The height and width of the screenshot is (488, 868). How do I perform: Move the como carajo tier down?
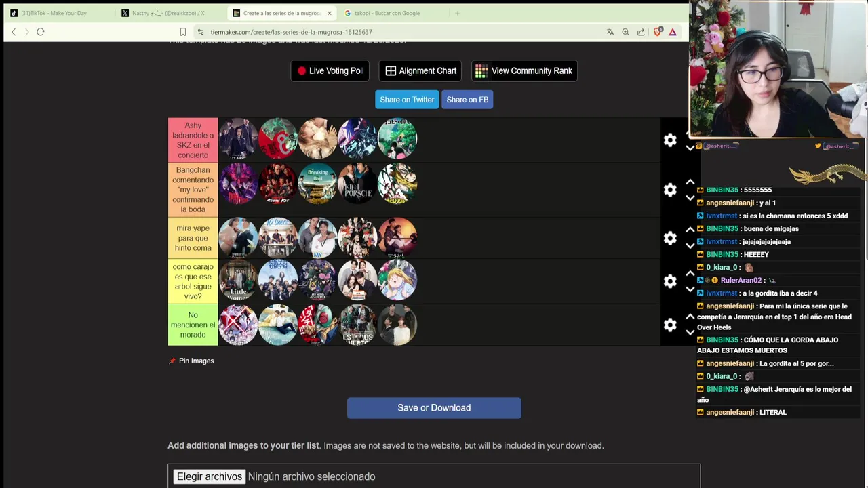690,289
